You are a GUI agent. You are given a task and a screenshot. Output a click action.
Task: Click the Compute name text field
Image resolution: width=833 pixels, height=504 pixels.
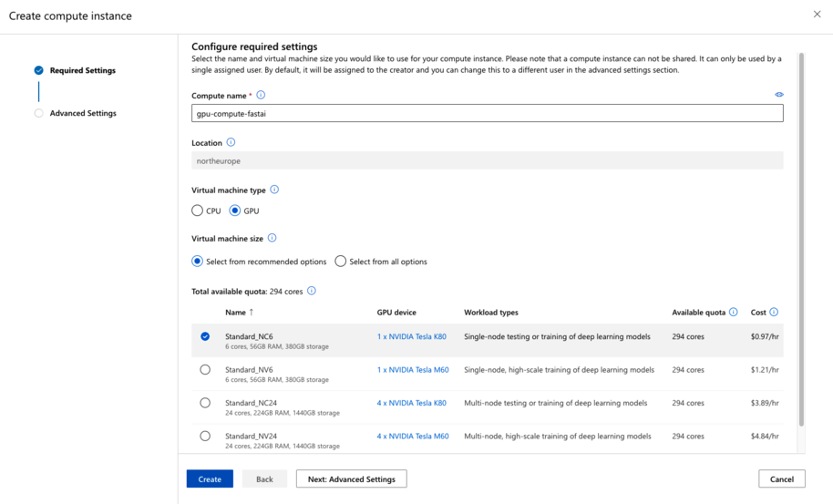(x=487, y=113)
